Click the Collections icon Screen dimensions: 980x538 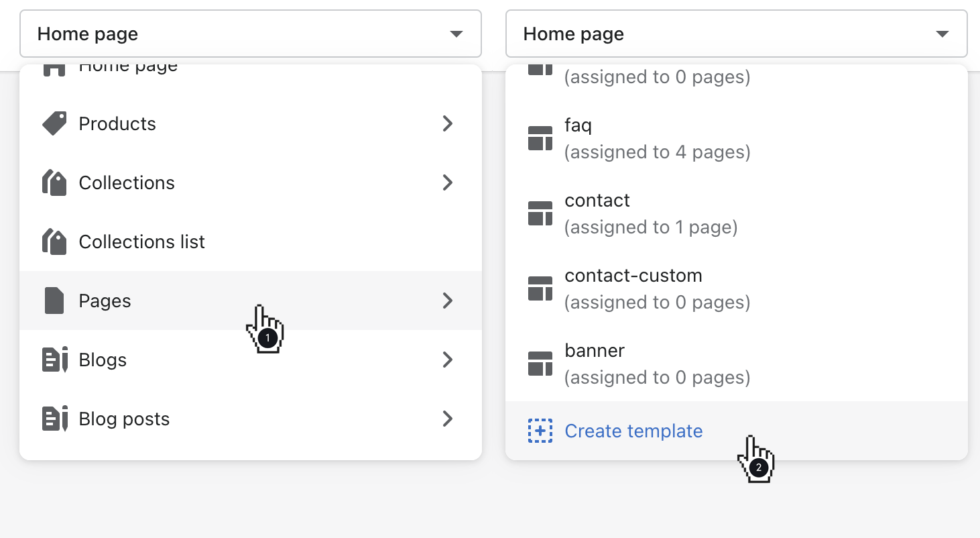pyautogui.click(x=54, y=182)
